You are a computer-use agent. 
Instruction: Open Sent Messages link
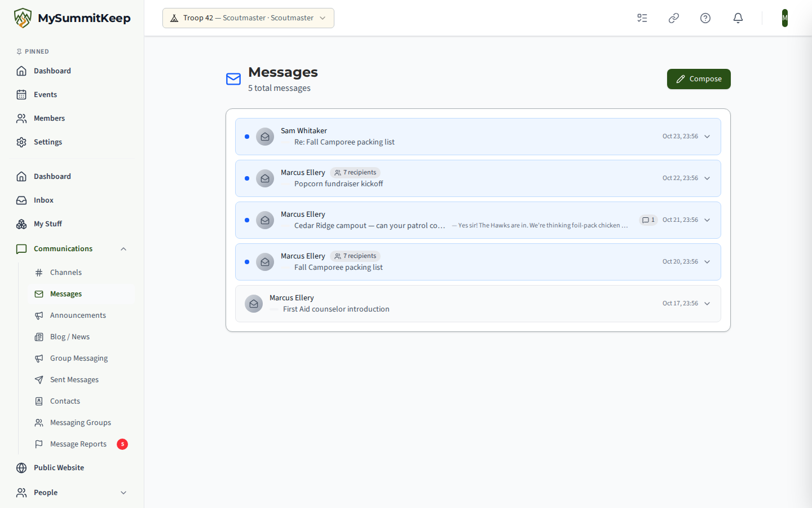point(81,380)
